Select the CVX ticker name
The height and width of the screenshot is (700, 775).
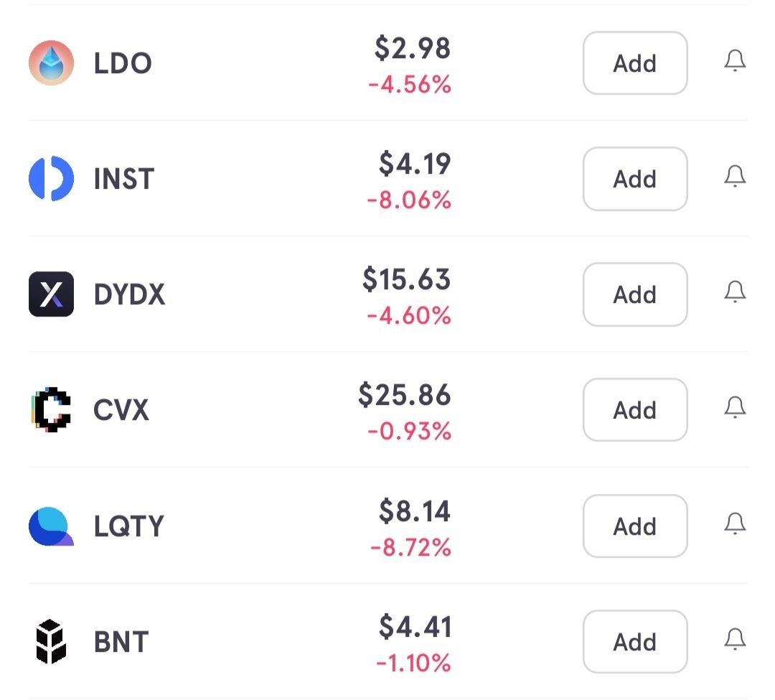121,411
